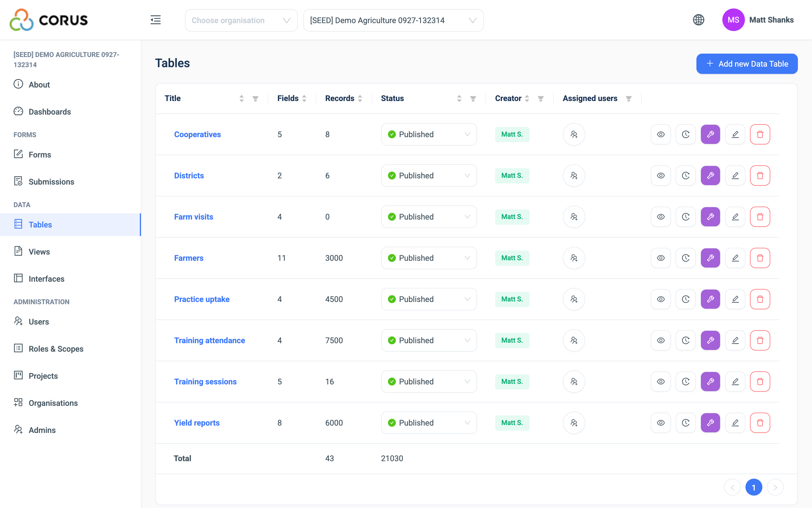Click the eye icon in Practice uptake row

[x=661, y=299]
